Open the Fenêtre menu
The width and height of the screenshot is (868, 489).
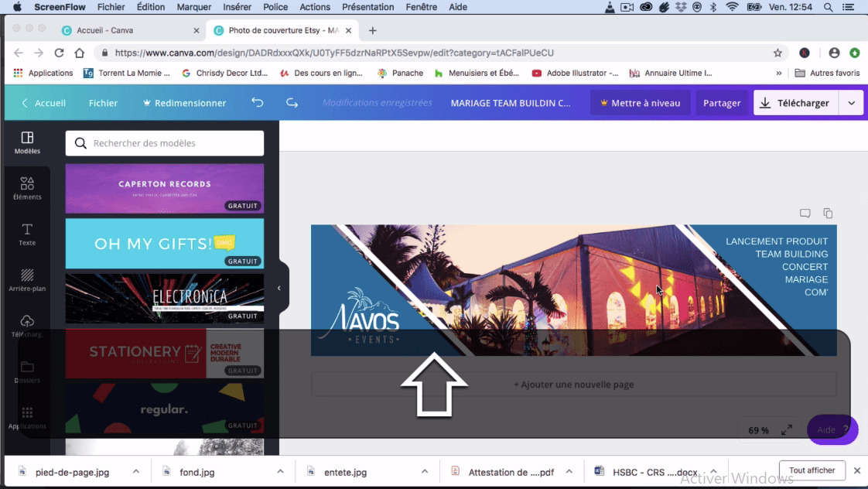click(421, 7)
